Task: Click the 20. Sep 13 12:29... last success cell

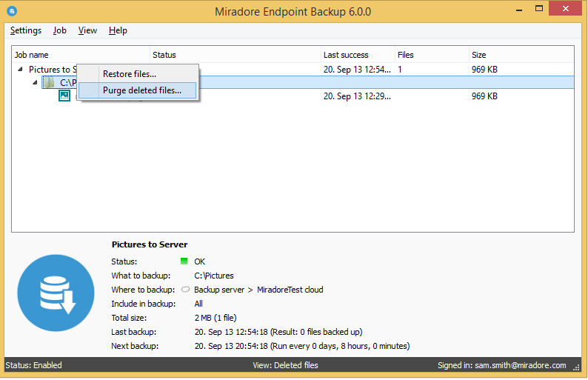Action: (357, 96)
